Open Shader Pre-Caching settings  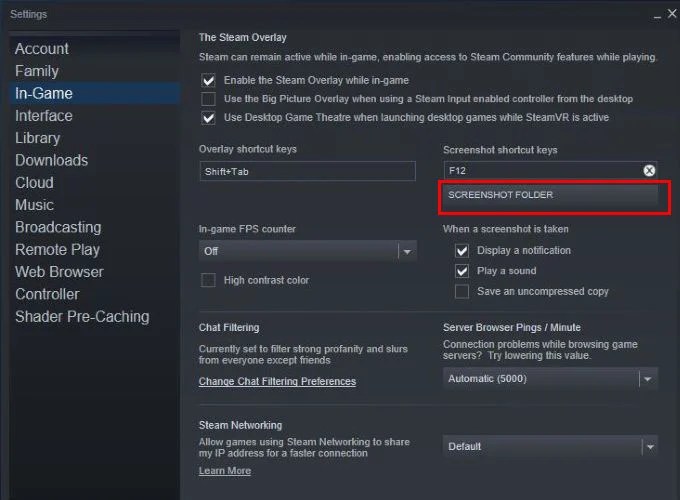(x=82, y=317)
